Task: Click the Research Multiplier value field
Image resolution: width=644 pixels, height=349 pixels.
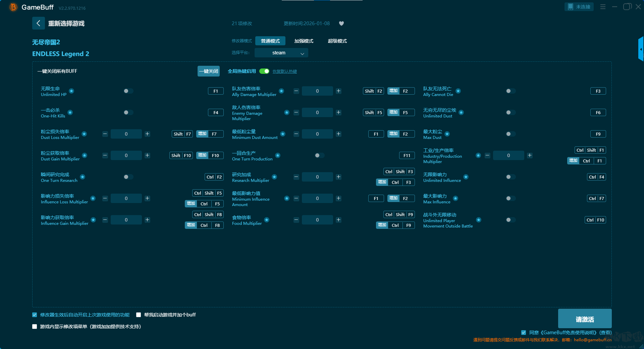Action: 317,177
